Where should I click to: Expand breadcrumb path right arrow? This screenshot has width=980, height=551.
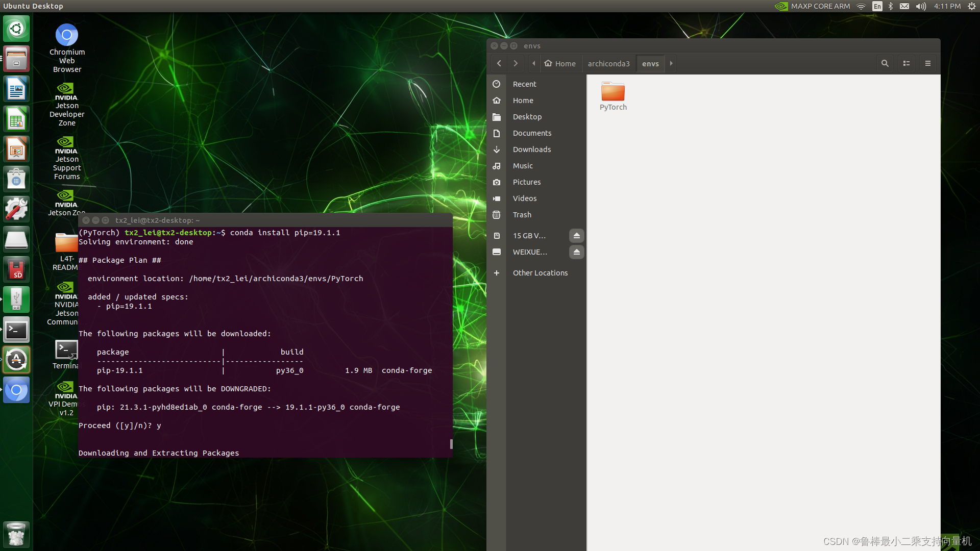coord(671,63)
